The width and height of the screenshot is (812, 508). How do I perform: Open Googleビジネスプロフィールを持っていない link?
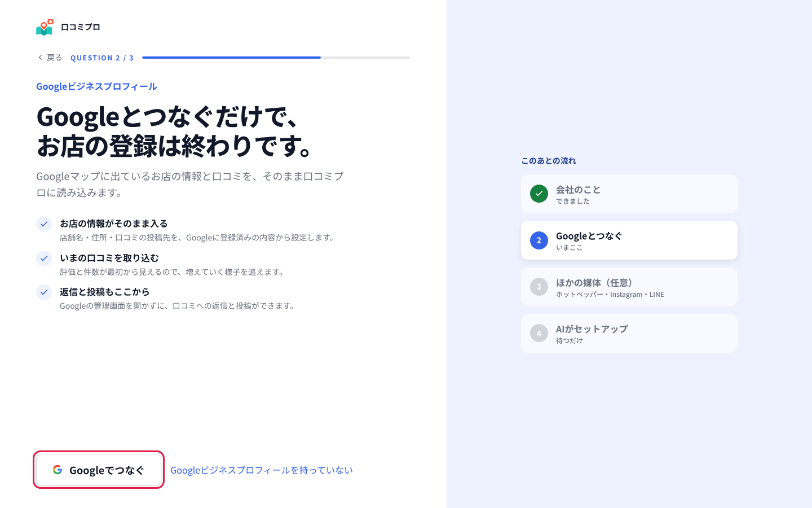[x=262, y=470]
